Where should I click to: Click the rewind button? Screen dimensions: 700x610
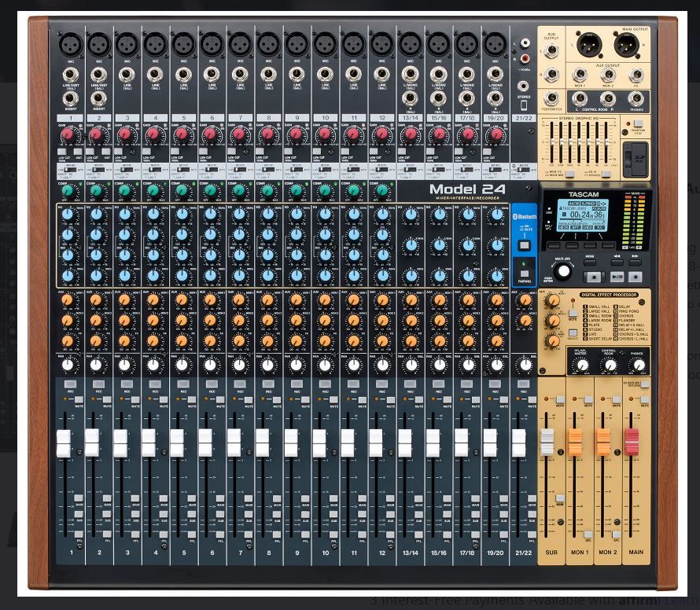pos(617,263)
